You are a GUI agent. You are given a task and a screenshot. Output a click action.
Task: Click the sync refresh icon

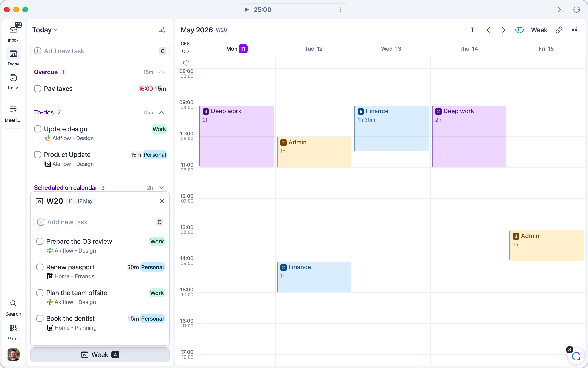pyautogui.click(x=576, y=9)
